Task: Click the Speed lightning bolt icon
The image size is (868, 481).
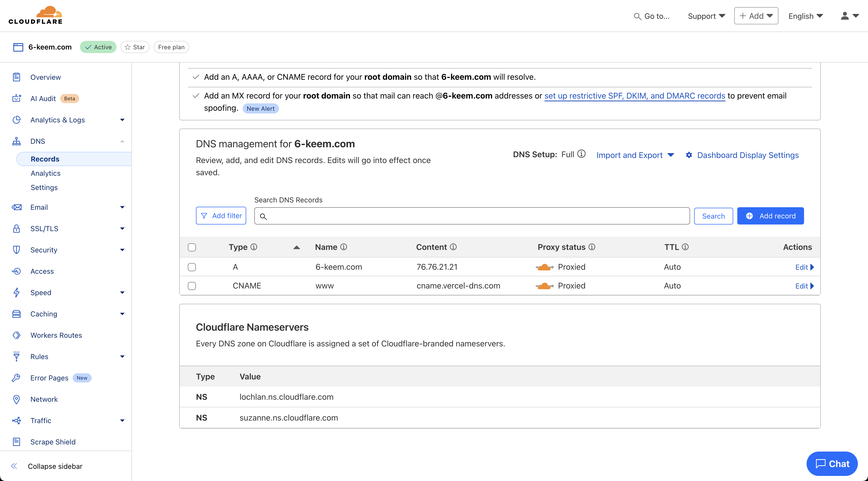Action: click(x=16, y=293)
